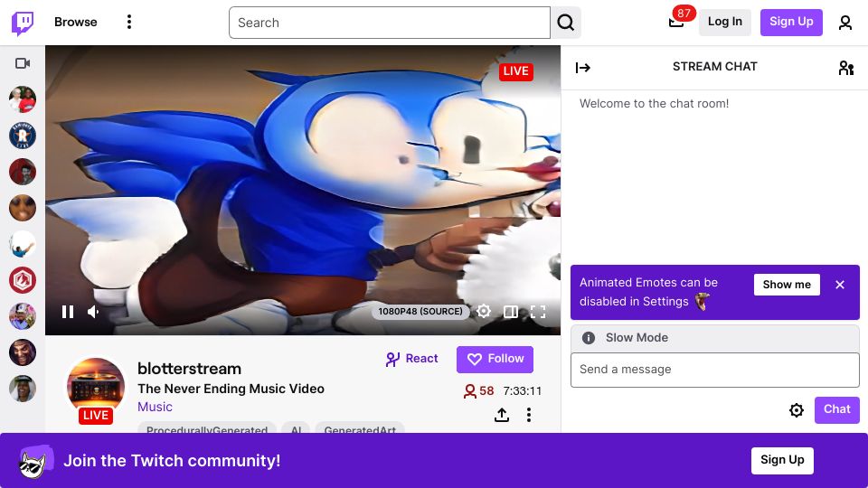Click the Log In button
This screenshot has width=868, height=488.
coord(724,22)
